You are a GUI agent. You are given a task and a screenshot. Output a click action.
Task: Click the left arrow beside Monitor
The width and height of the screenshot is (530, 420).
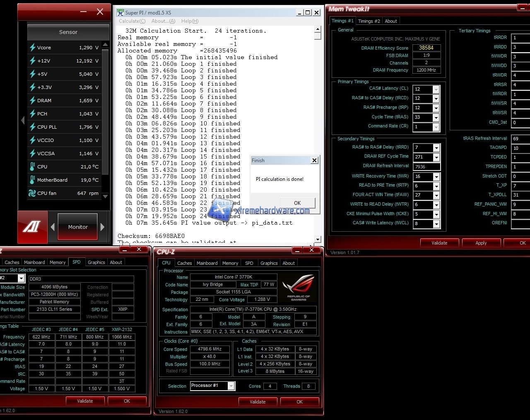click(53, 227)
